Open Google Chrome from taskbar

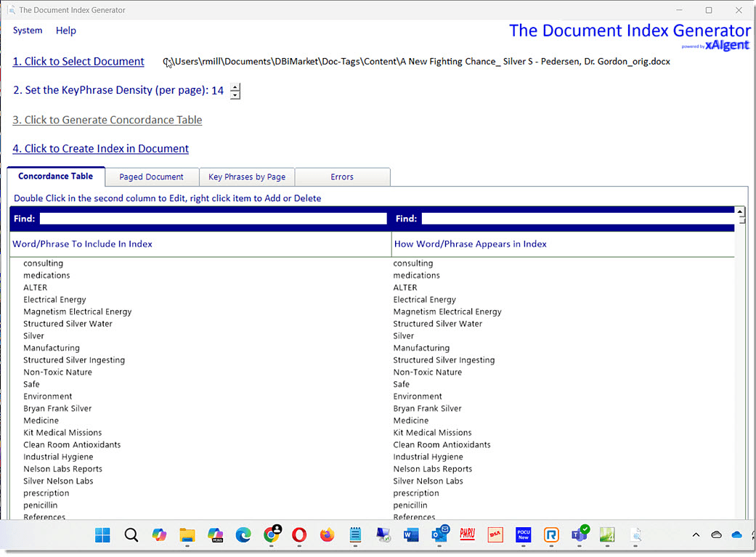(272, 534)
